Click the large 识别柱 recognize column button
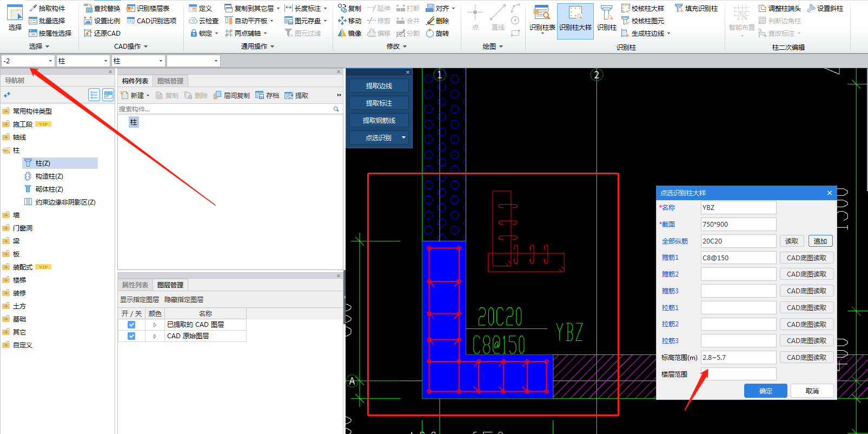The width and height of the screenshot is (868, 434). point(606,19)
